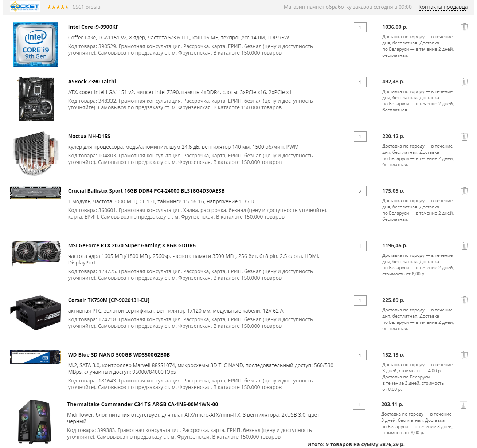
Task: Click the Coffee Lake LGA1151 specification line
Action: [x=179, y=38]
